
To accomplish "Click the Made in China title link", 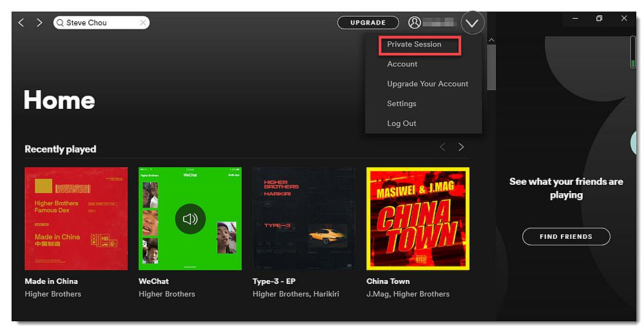I will [x=51, y=281].
